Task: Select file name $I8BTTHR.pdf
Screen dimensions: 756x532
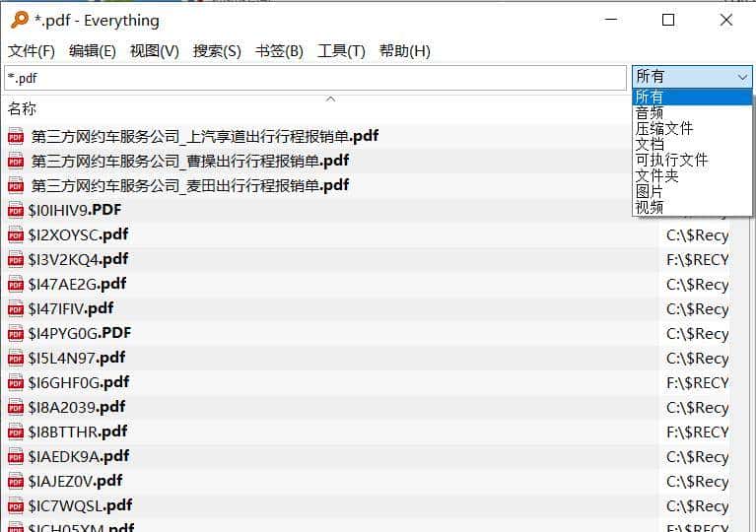Action: tap(78, 432)
